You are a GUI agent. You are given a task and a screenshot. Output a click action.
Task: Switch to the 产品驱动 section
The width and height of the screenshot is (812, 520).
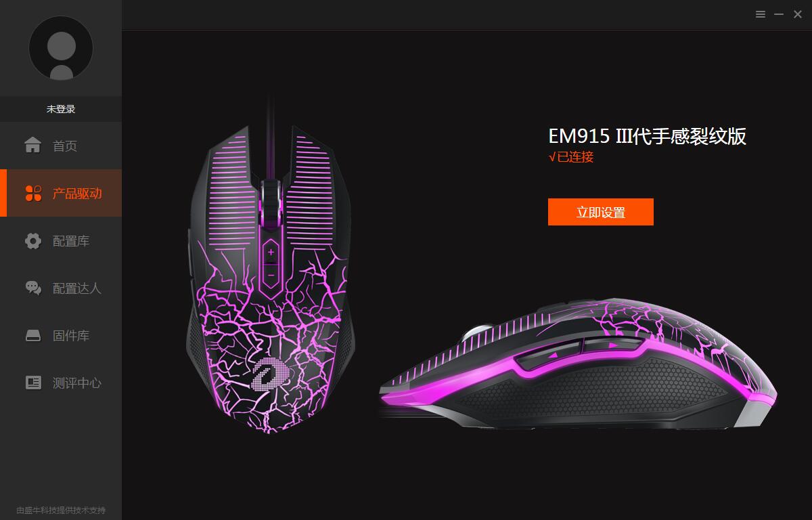77,194
